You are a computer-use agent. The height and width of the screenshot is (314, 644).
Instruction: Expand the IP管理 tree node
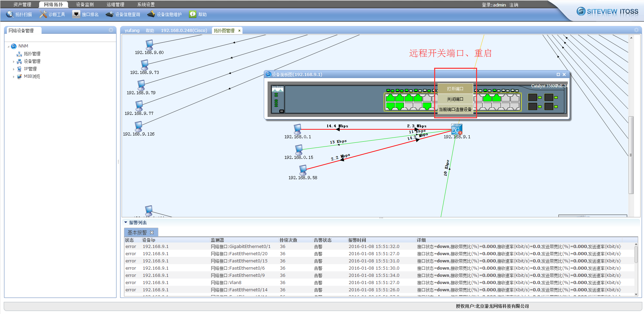coord(14,69)
